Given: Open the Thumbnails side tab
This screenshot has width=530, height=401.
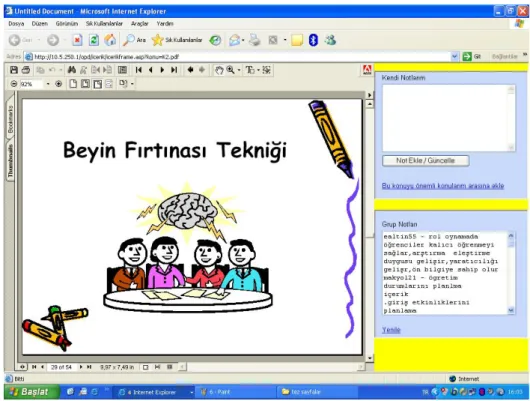Looking at the screenshot, I should click(10, 161).
